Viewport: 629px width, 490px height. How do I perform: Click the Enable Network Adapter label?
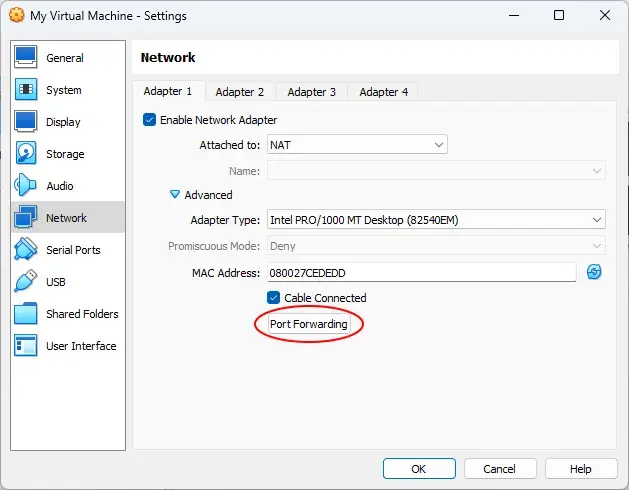[218, 120]
